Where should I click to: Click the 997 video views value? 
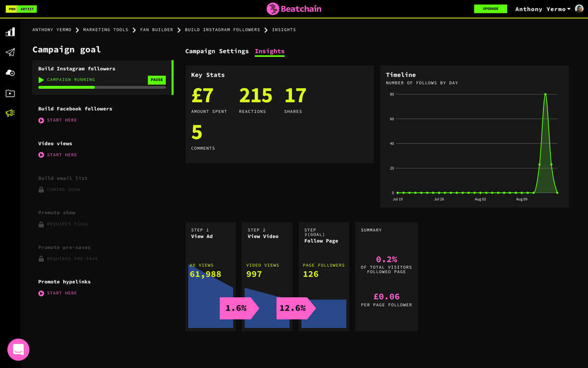point(254,274)
